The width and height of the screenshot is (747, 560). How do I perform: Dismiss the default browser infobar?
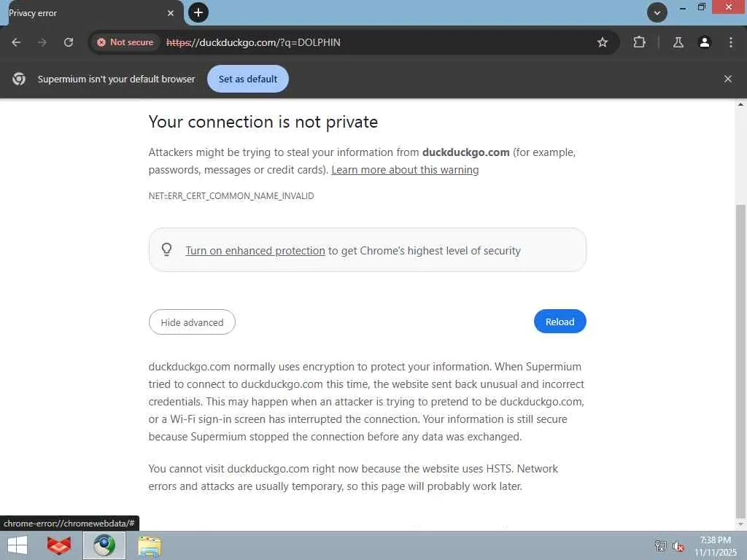tap(727, 79)
